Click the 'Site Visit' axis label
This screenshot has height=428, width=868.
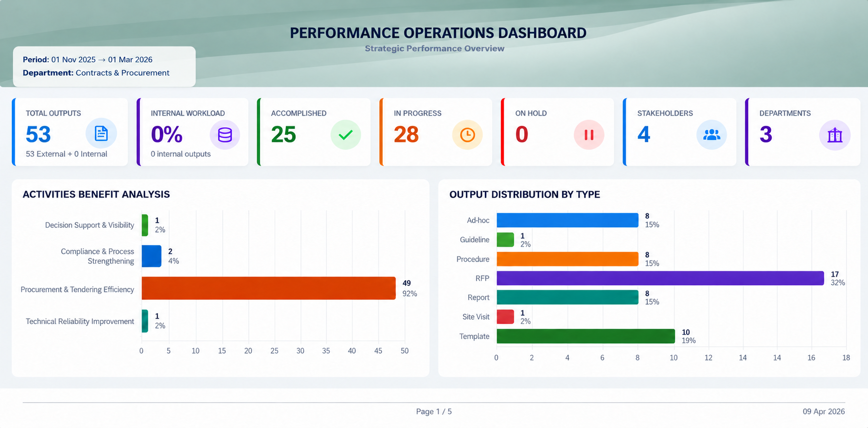(476, 317)
